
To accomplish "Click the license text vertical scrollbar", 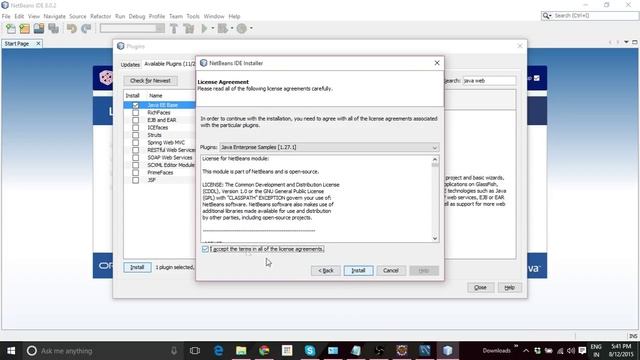I will click(x=435, y=199).
